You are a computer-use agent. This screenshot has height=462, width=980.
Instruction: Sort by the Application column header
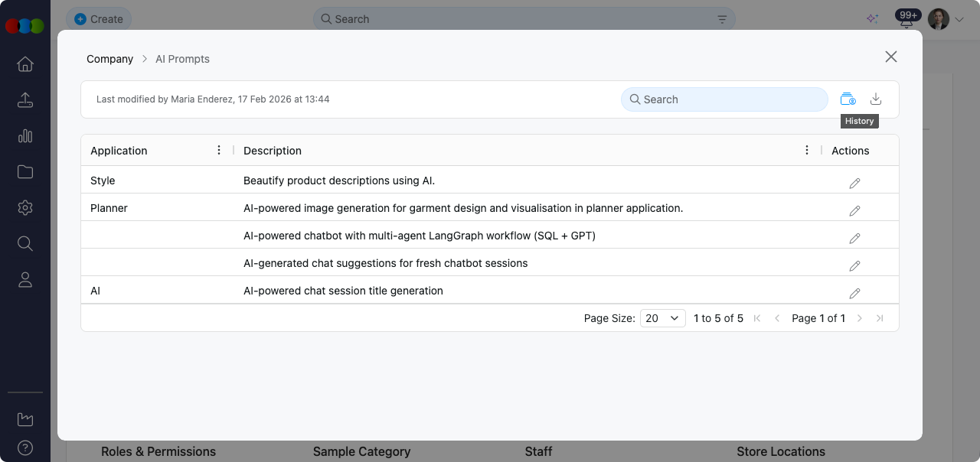[x=119, y=151]
